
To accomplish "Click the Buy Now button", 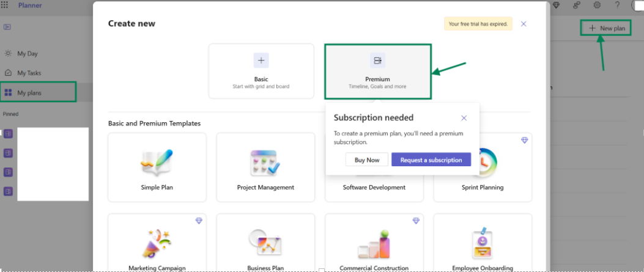I will 367,160.
